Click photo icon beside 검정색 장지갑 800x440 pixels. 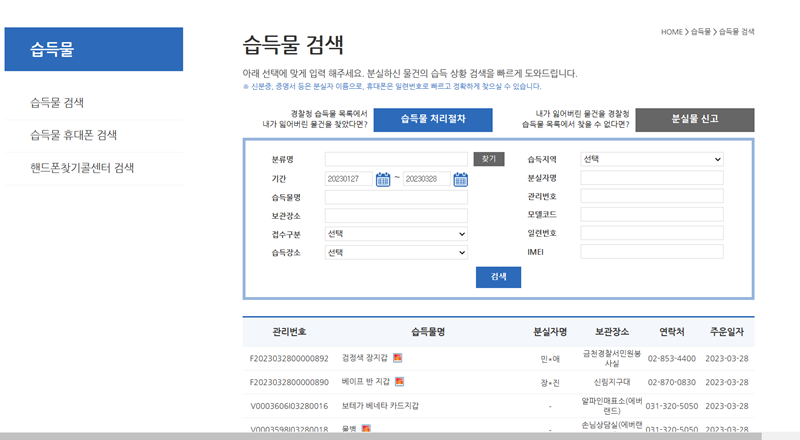coord(397,357)
